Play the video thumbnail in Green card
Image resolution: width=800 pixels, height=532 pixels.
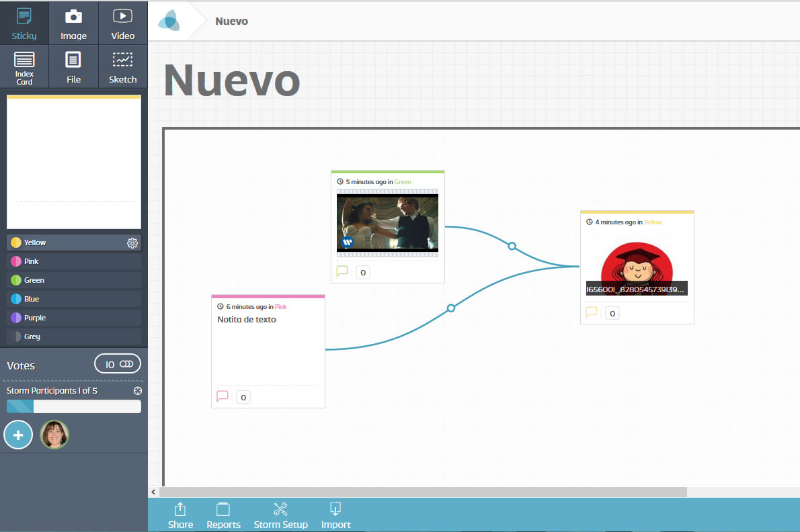387,222
